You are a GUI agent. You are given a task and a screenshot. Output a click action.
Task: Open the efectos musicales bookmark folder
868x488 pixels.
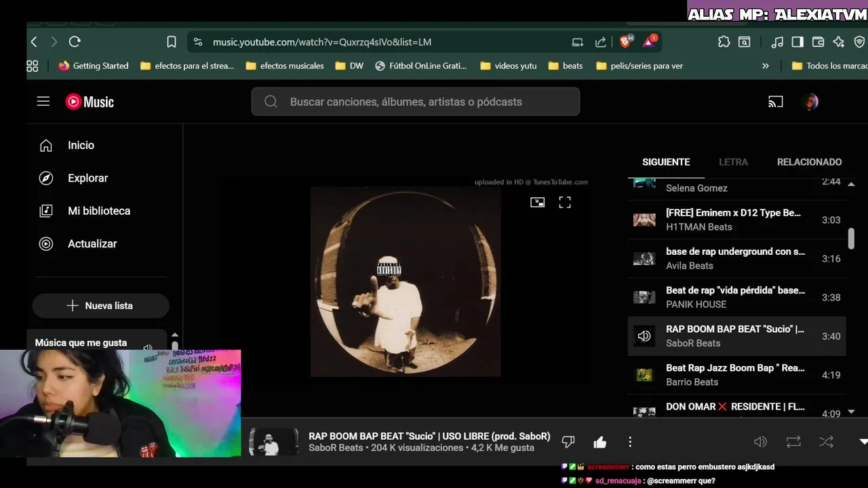click(x=285, y=66)
